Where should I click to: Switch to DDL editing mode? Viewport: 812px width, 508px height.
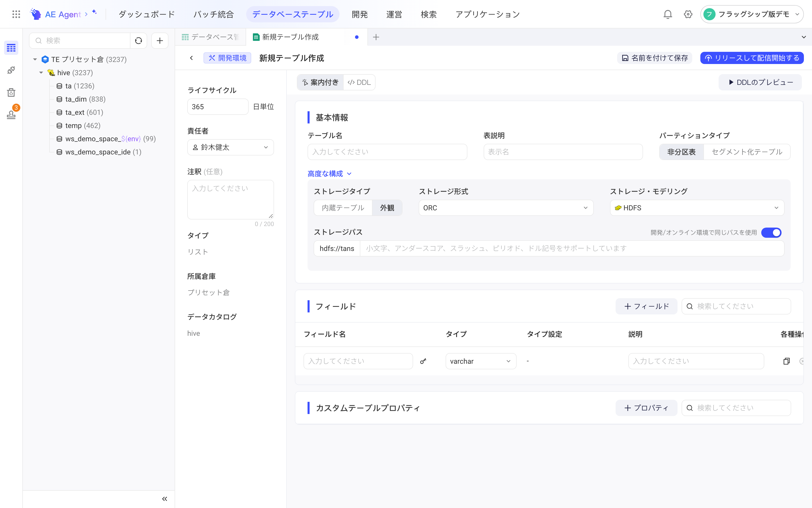point(359,82)
